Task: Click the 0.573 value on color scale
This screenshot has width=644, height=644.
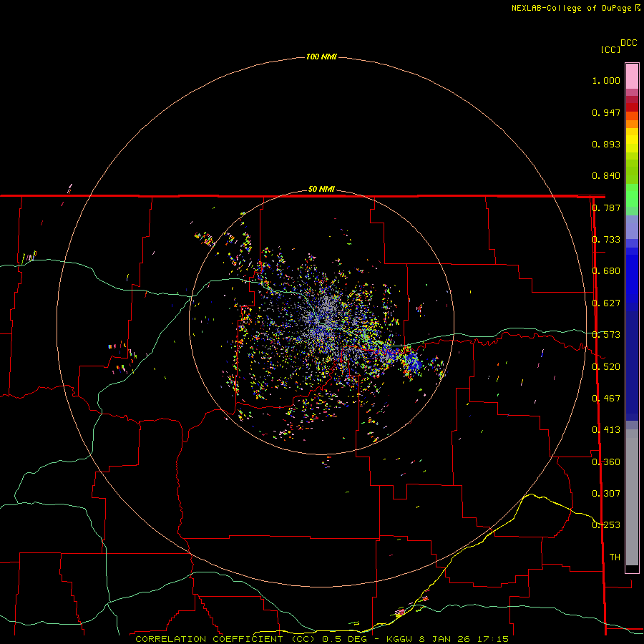Action: pos(606,335)
